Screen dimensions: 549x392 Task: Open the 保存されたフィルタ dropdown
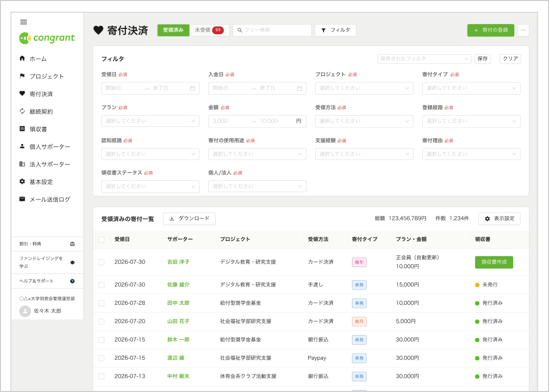(424, 59)
